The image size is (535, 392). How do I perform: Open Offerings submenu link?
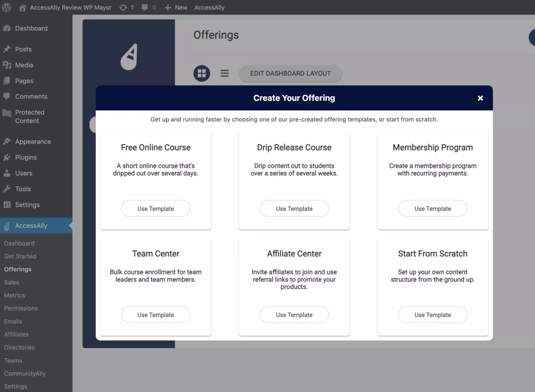click(18, 269)
